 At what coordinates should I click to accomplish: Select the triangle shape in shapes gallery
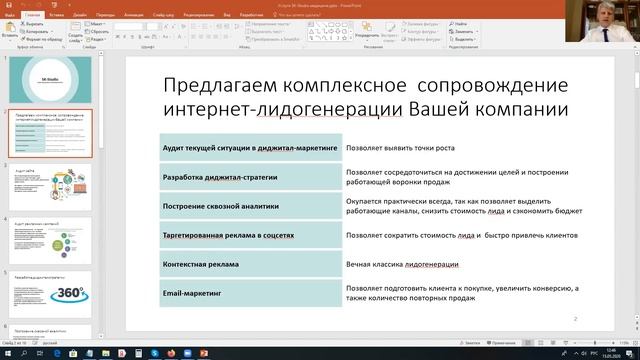(x=311, y=31)
